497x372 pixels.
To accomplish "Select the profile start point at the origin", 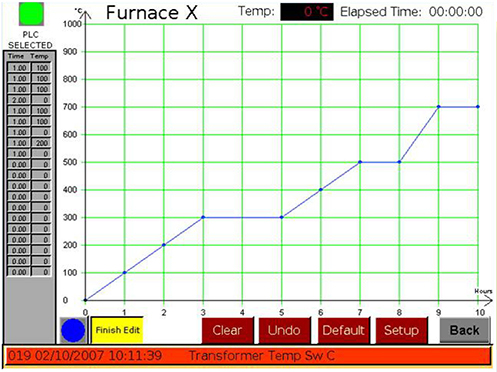I will click(85, 300).
